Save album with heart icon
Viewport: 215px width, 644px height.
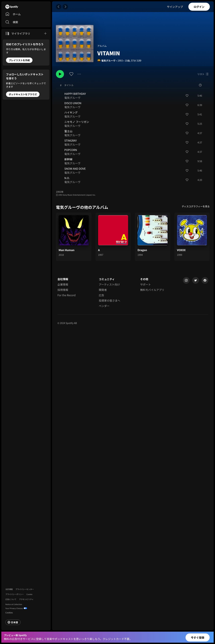pyautogui.click(x=71, y=74)
